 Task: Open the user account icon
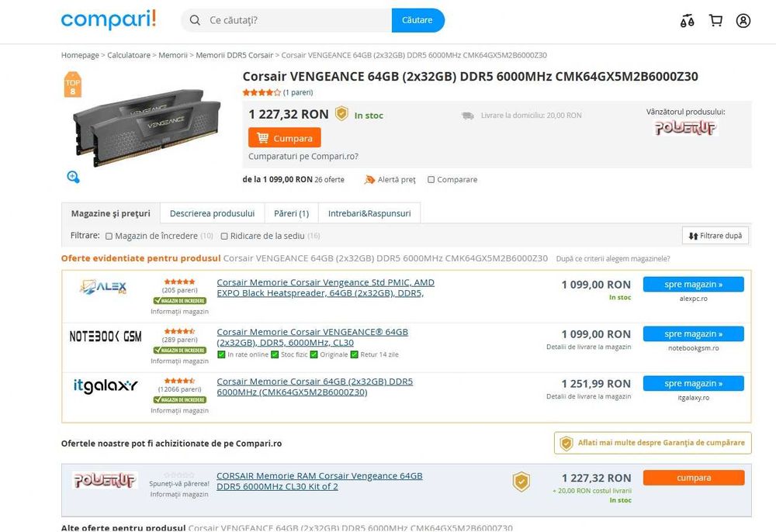pos(743,21)
